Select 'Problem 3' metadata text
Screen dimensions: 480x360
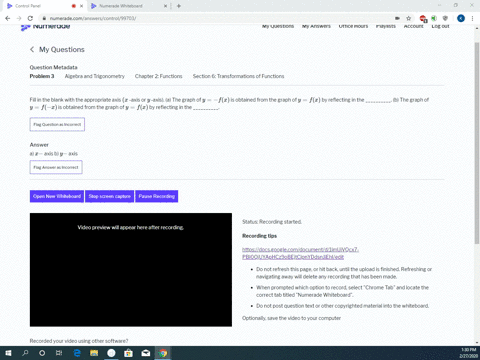pyautogui.click(x=42, y=76)
